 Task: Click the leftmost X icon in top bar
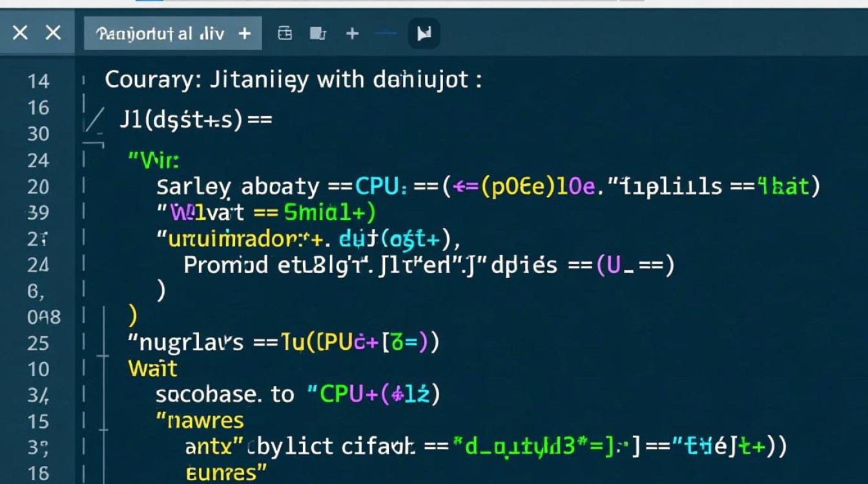coord(20,33)
